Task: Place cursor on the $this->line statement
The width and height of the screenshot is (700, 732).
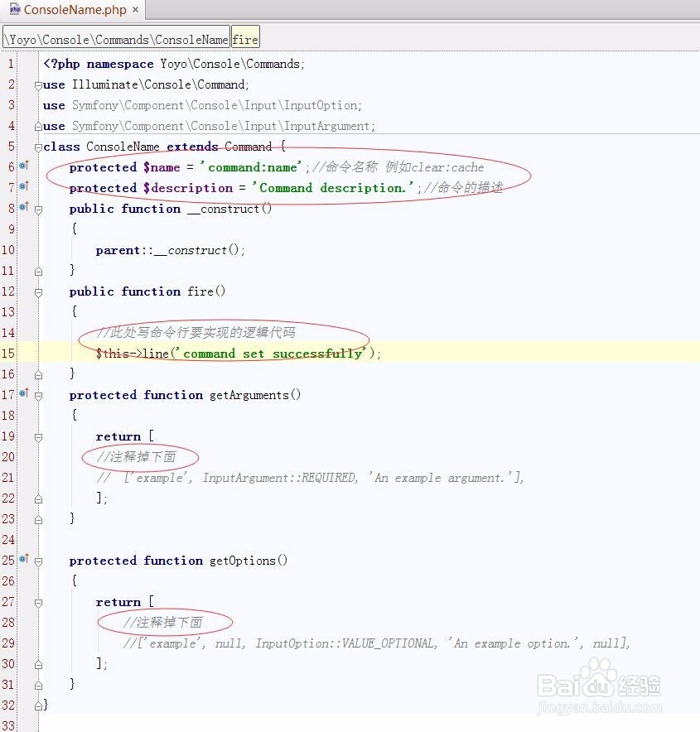Action: 232,354
